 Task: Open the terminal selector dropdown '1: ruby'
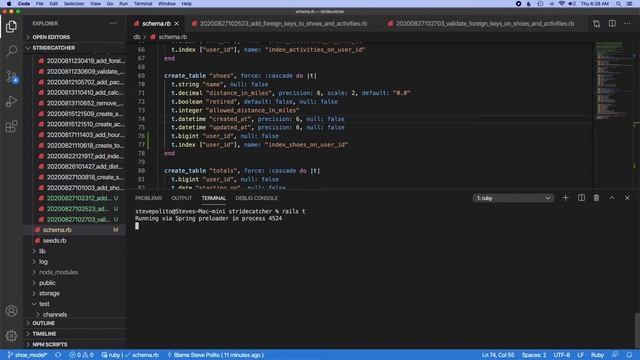point(513,198)
